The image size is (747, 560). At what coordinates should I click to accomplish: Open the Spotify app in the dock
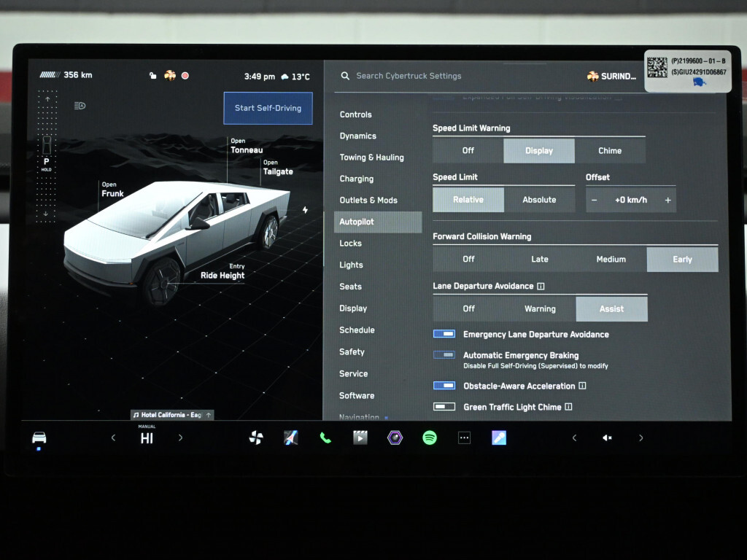click(x=430, y=437)
